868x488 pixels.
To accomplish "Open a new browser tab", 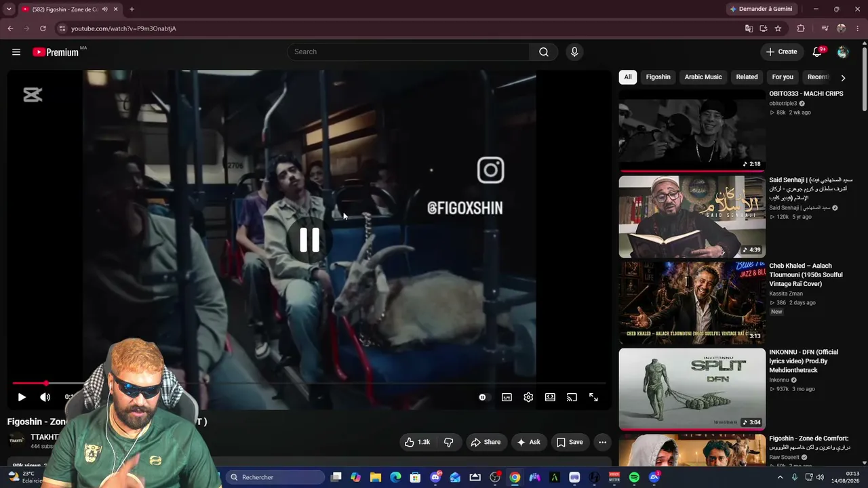I will pos(132,9).
